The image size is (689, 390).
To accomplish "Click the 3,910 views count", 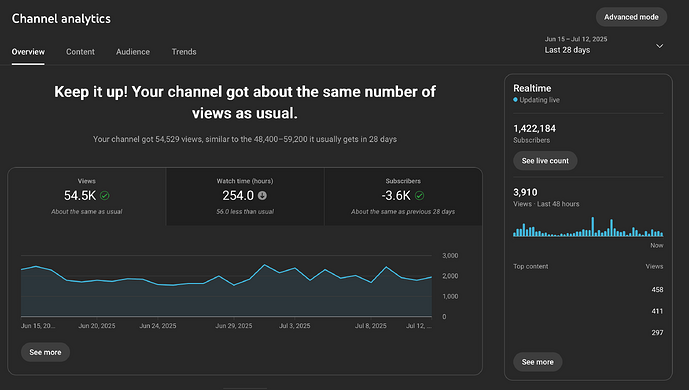I will coord(525,192).
